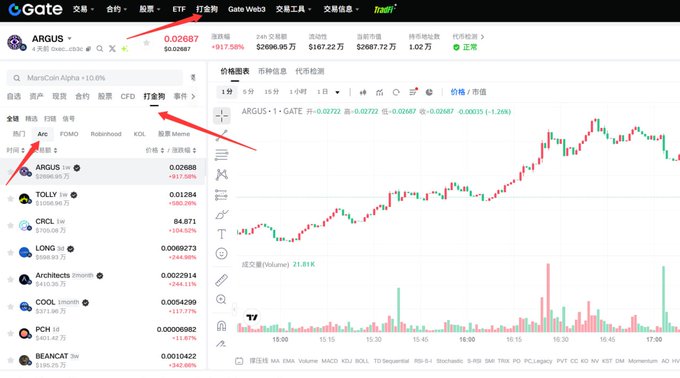This screenshot has width=680, height=378.
Task: Select the zoom in tool
Action: tap(221, 300)
